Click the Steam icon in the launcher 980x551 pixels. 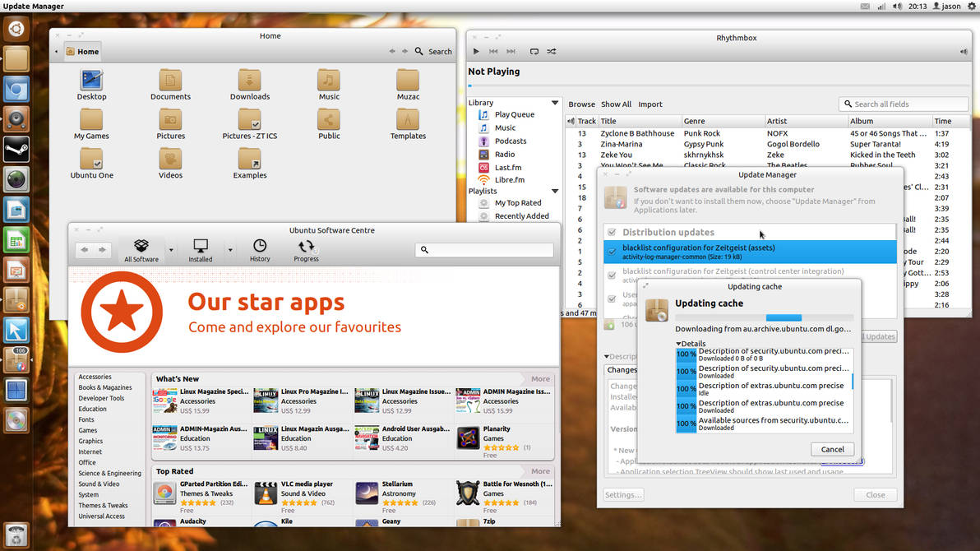pos(16,149)
